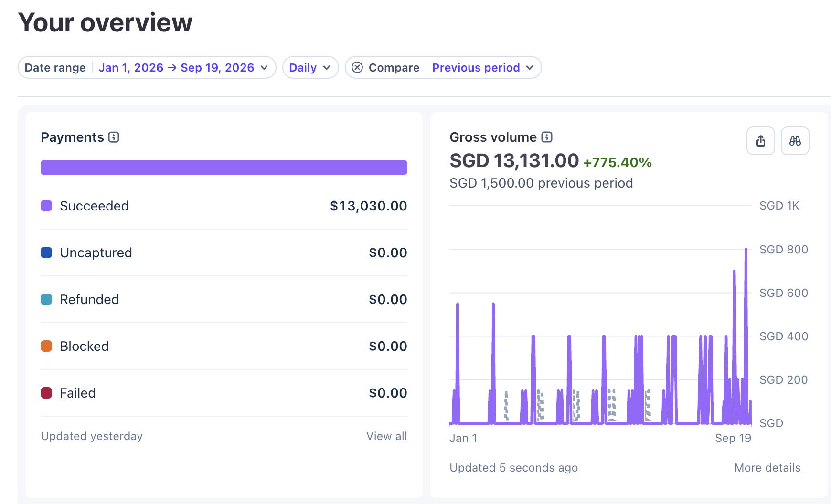831x504 pixels.
Task: Click the Your overview heading
Action: coord(105,22)
